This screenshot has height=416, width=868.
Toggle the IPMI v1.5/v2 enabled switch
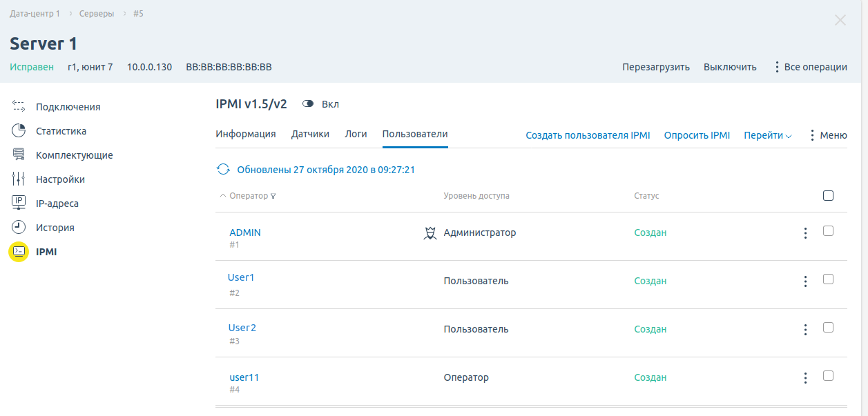(x=309, y=104)
